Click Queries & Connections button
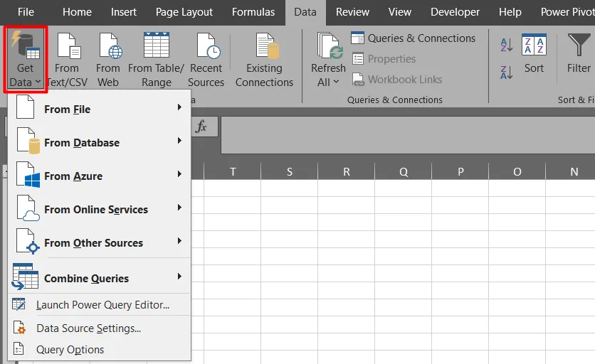This screenshot has height=364, width=595. click(413, 38)
